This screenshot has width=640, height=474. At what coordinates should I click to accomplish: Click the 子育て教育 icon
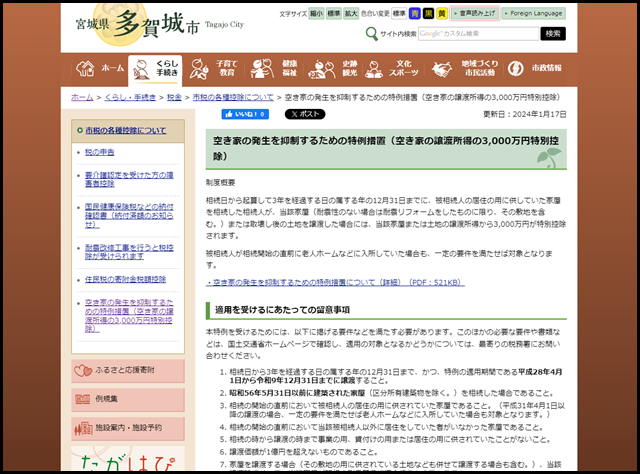pos(199,68)
